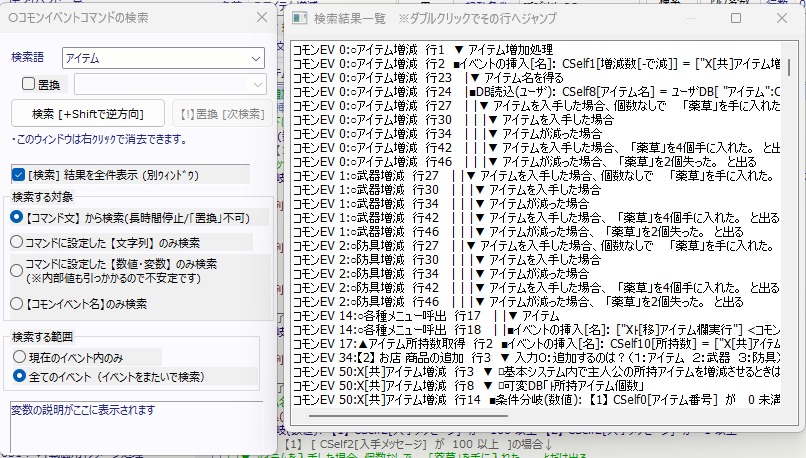This screenshot has height=458, width=806.
Task: Maximize the 検索結果一覧 window
Action: point(736,18)
